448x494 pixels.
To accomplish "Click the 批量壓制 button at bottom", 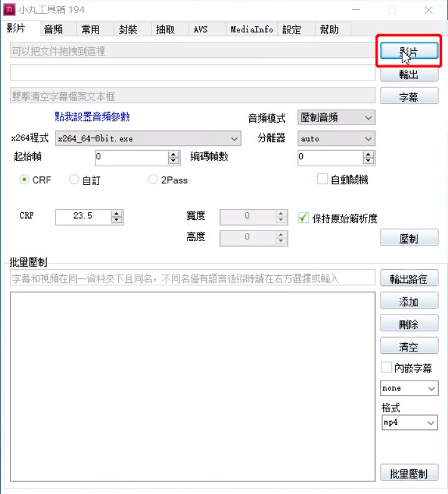I will click(409, 473).
